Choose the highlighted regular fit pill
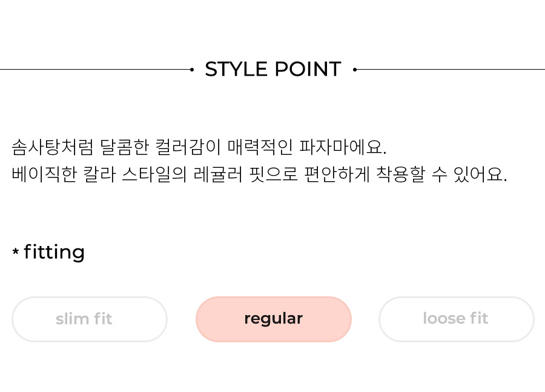This screenshot has height=392, width=545. click(274, 319)
